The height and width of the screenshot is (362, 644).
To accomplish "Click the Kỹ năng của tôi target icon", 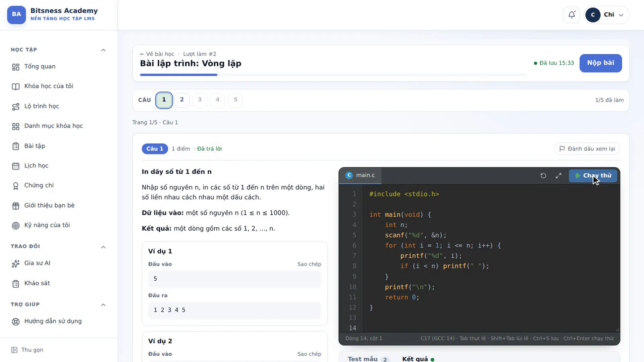I will (x=16, y=226).
